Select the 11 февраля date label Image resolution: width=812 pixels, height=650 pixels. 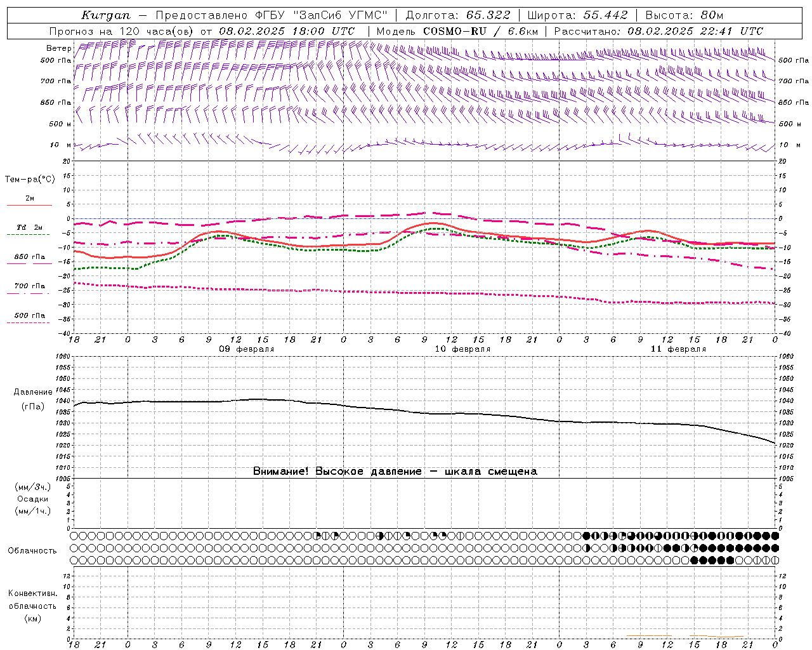coord(678,349)
